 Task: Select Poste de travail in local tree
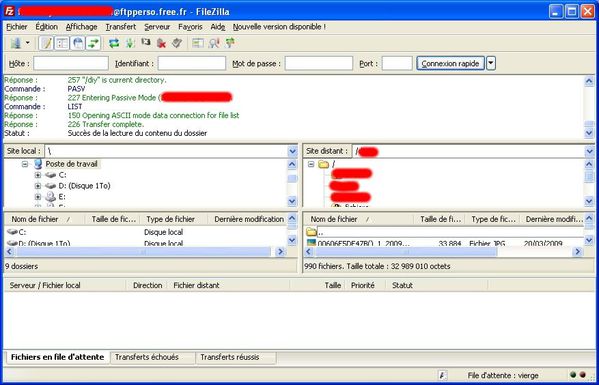pyautogui.click(x=71, y=164)
